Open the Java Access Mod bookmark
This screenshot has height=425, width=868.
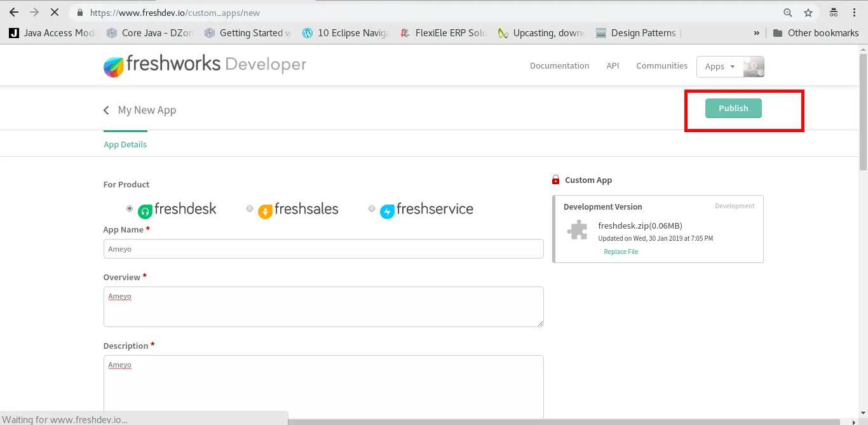coord(52,33)
